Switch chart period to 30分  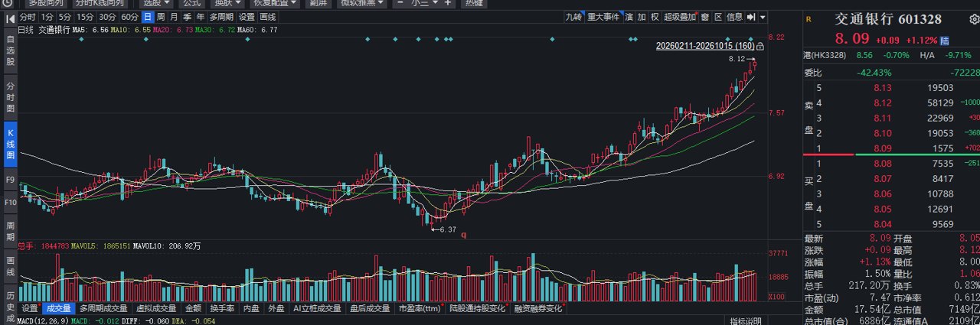coord(107,17)
